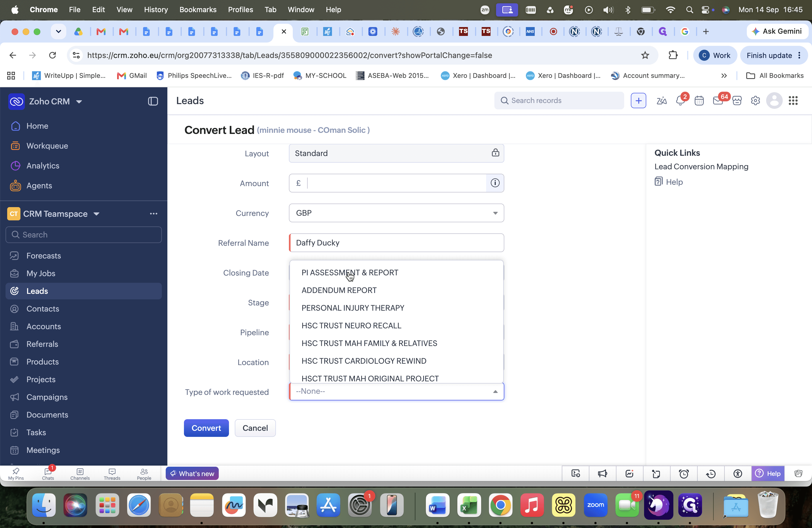Open Zoom app in the Dock
The width and height of the screenshot is (812, 528).
click(595, 505)
